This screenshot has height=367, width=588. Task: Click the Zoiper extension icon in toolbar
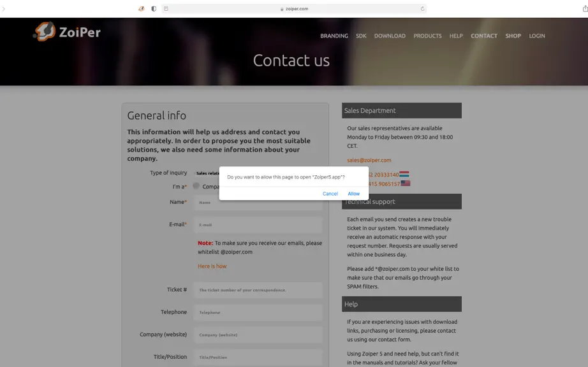[142, 9]
